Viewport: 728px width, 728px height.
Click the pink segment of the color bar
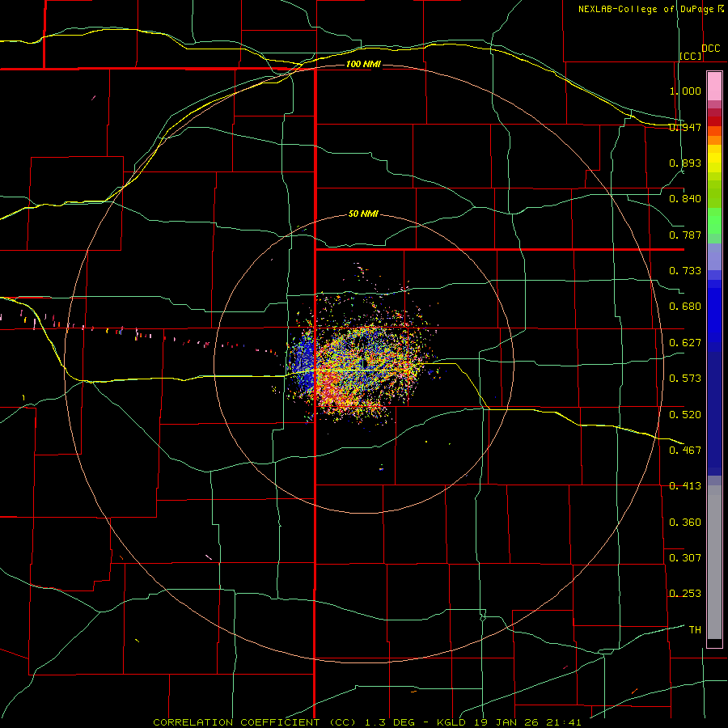point(714,86)
